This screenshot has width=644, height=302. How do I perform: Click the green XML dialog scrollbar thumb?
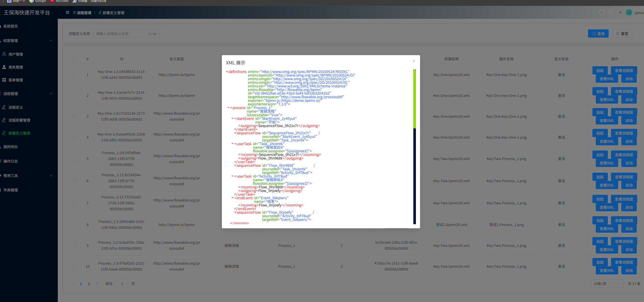coord(415,99)
